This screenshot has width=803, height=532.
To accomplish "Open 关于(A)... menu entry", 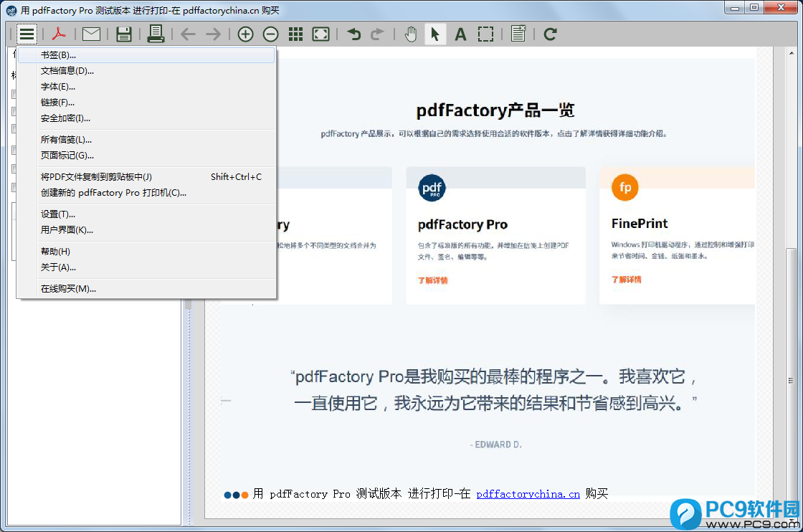I will click(146, 267).
